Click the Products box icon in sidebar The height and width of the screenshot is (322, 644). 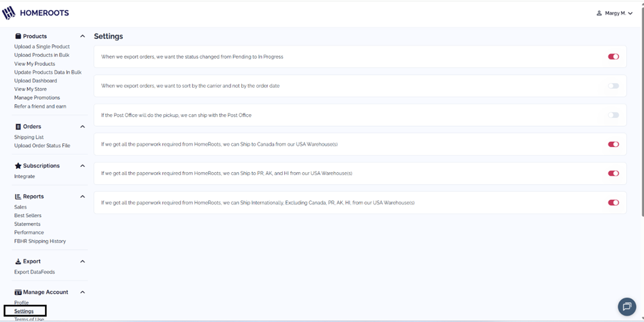tap(18, 36)
